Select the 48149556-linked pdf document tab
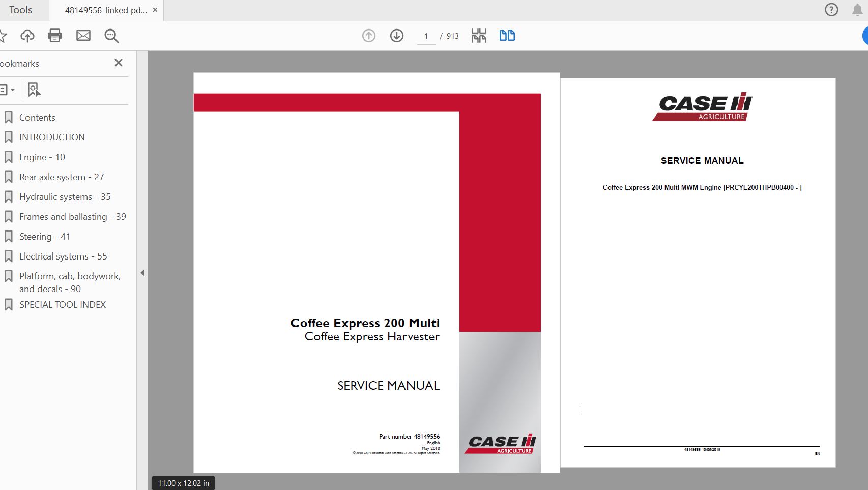This screenshot has width=868, height=490. coord(105,10)
